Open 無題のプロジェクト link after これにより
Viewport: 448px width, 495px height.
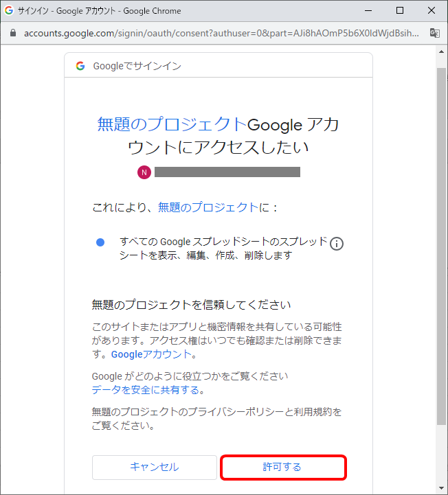[208, 207]
